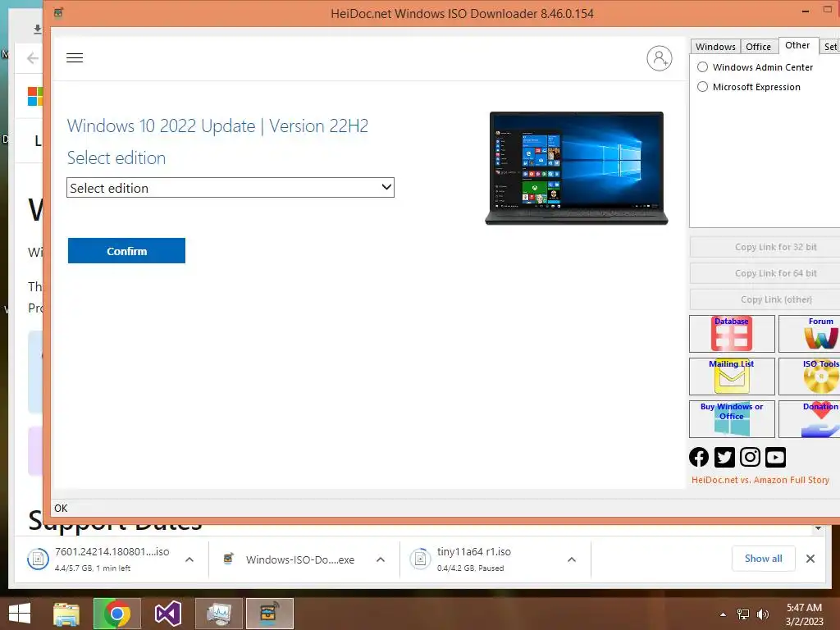Show hidden system tray icons
Screen dimensions: 840x630
coord(724,614)
